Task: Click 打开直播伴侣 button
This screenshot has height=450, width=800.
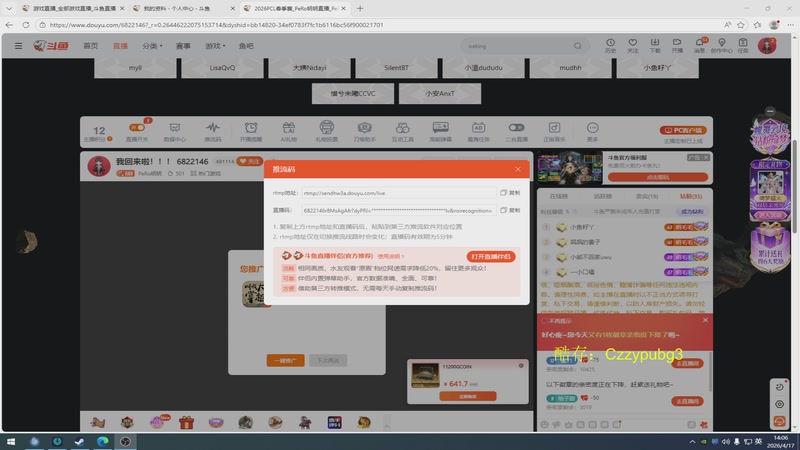Action: click(x=491, y=257)
